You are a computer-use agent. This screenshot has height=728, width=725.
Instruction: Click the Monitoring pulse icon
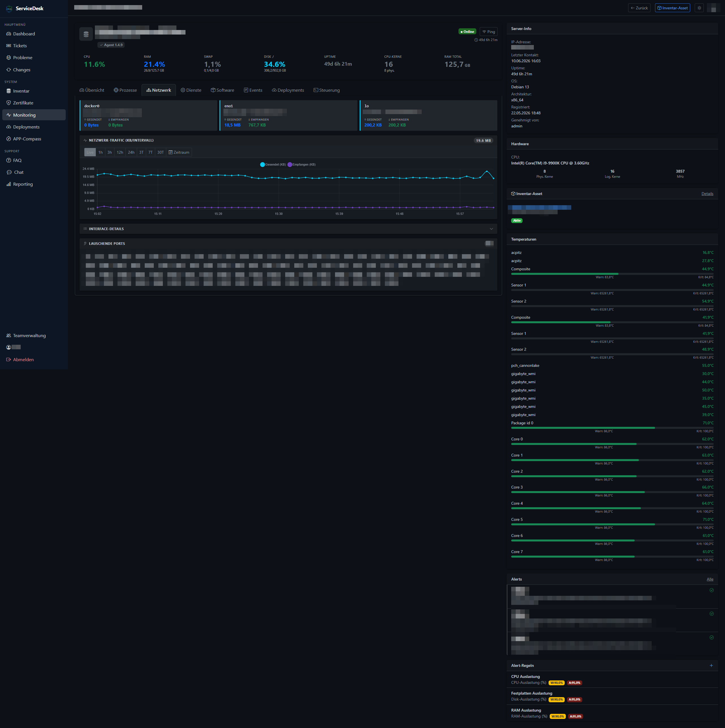9,115
